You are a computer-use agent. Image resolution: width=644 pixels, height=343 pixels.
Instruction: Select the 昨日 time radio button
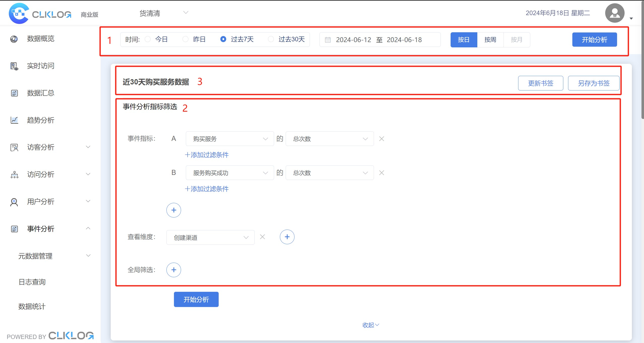(x=185, y=39)
